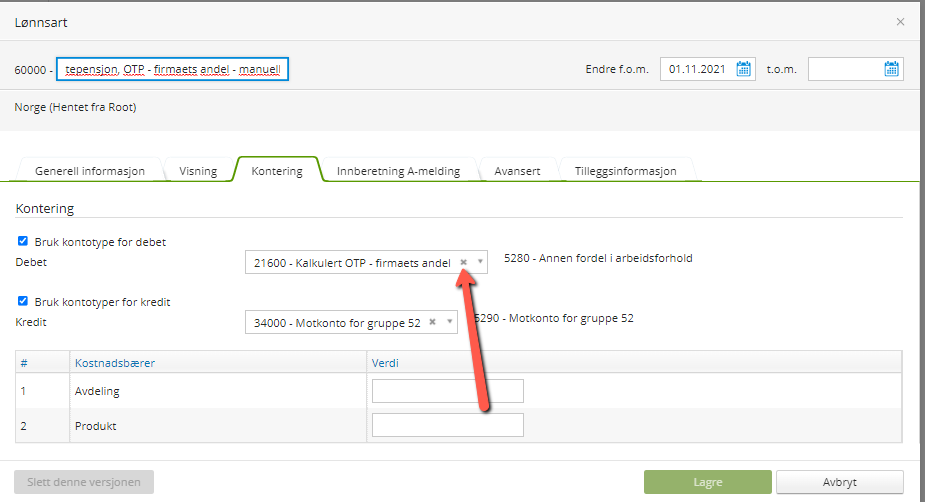The image size is (925, 502).
Task: Click the Avbryt button
Action: tap(840, 482)
